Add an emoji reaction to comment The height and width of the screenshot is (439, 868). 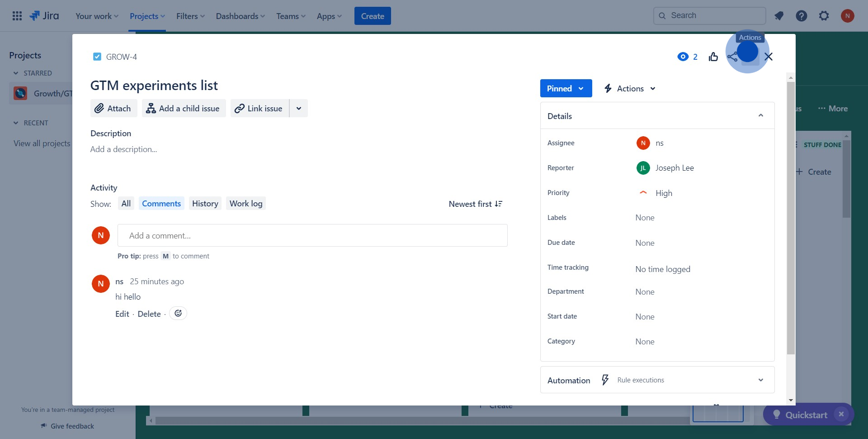click(x=178, y=313)
